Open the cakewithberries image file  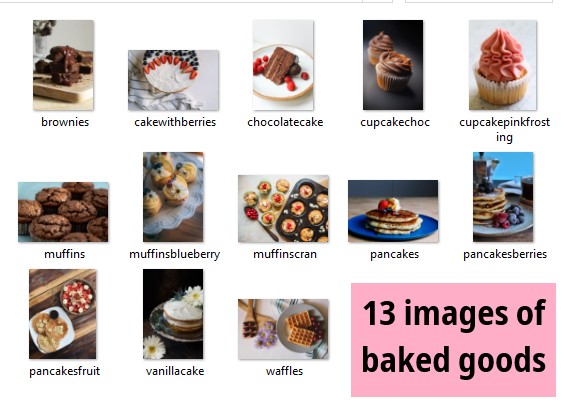click(173, 80)
